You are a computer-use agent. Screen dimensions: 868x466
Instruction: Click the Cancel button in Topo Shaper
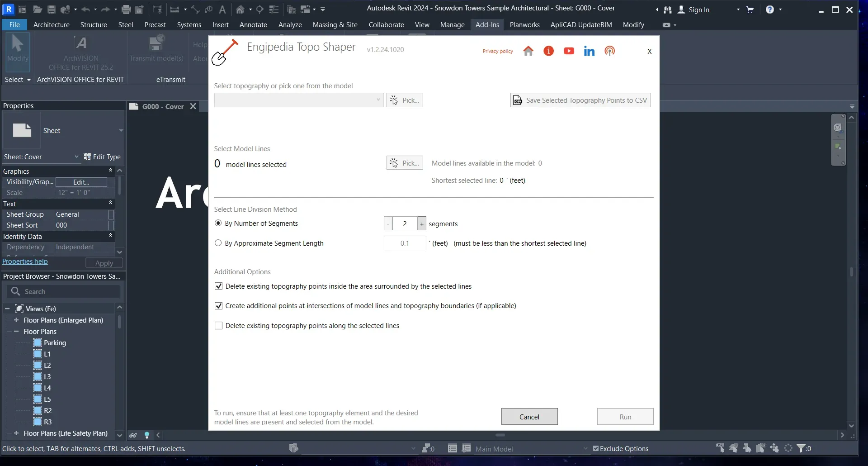click(529, 417)
